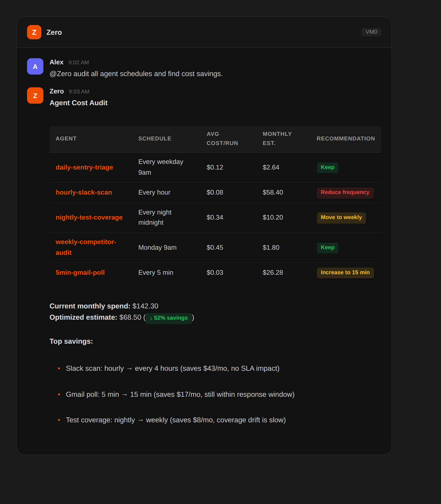Click the Every weekday 9am schedule cell
Viewport: 441px width, 504px height.
click(x=161, y=167)
